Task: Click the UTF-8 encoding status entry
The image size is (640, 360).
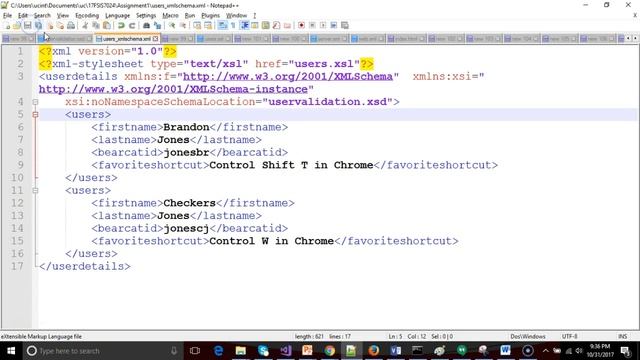Action: [x=569, y=337]
